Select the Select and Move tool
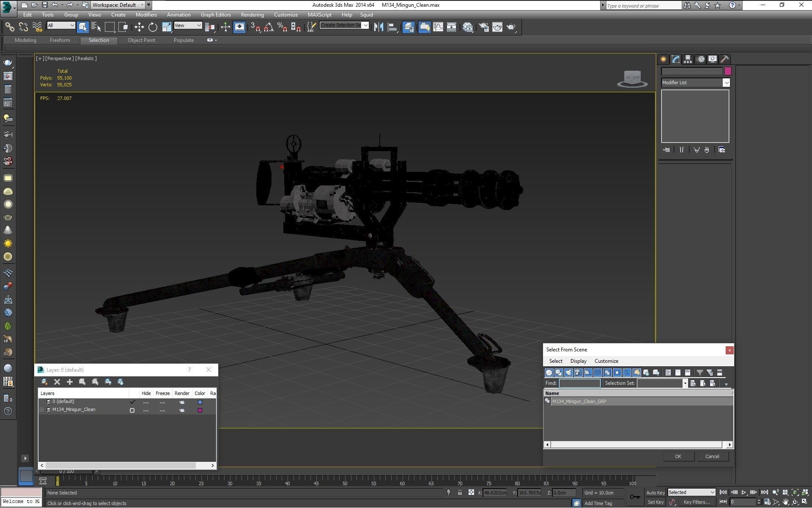The height and width of the screenshot is (508, 812). click(x=139, y=27)
